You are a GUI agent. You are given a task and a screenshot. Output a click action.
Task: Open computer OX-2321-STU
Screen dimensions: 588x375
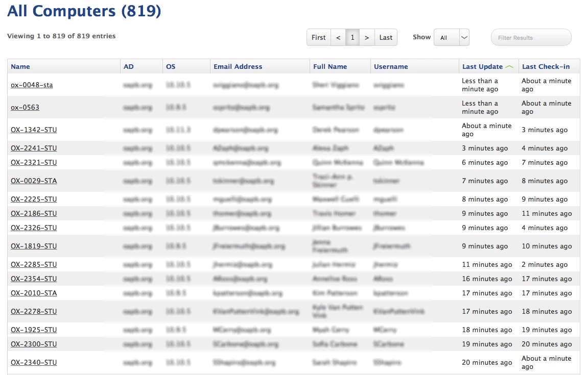click(34, 163)
